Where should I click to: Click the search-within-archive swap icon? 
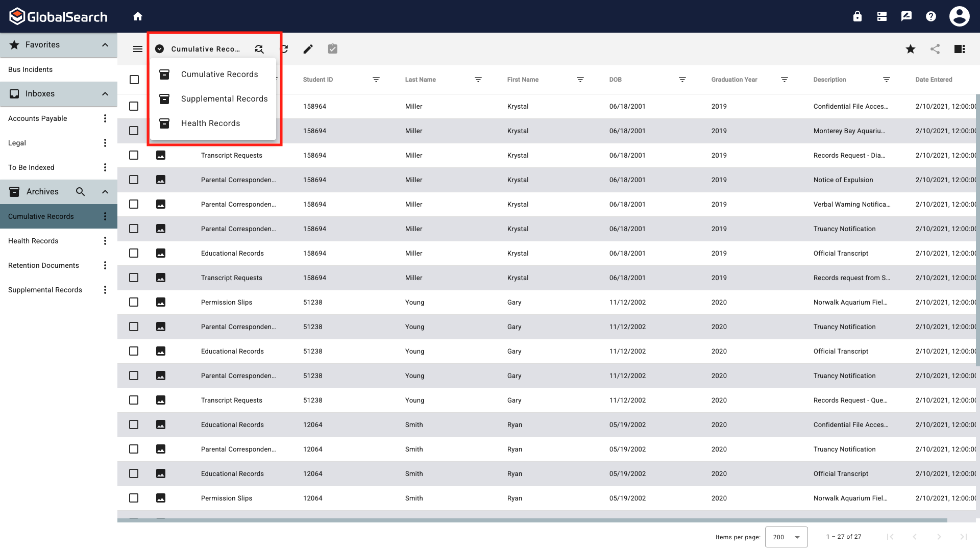[x=259, y=48]
